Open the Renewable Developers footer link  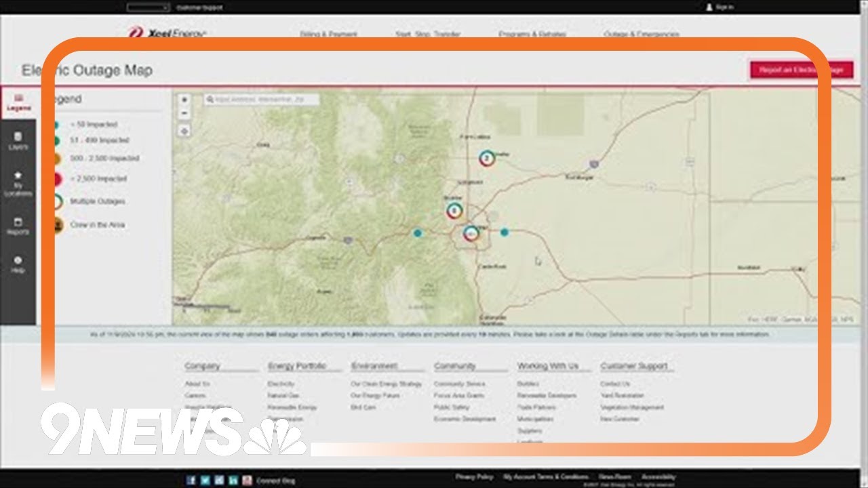coord(547,395)
